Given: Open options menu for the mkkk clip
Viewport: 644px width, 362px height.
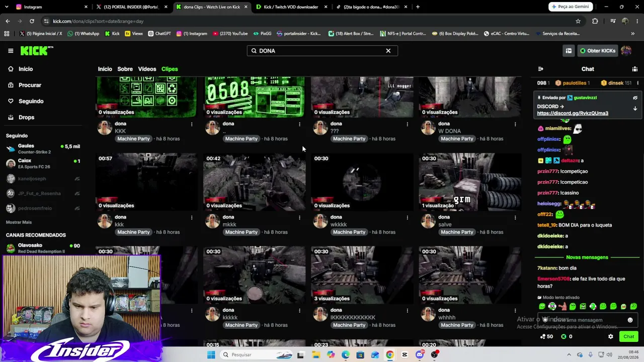Looking at the screenshot, I should (299, 217).
